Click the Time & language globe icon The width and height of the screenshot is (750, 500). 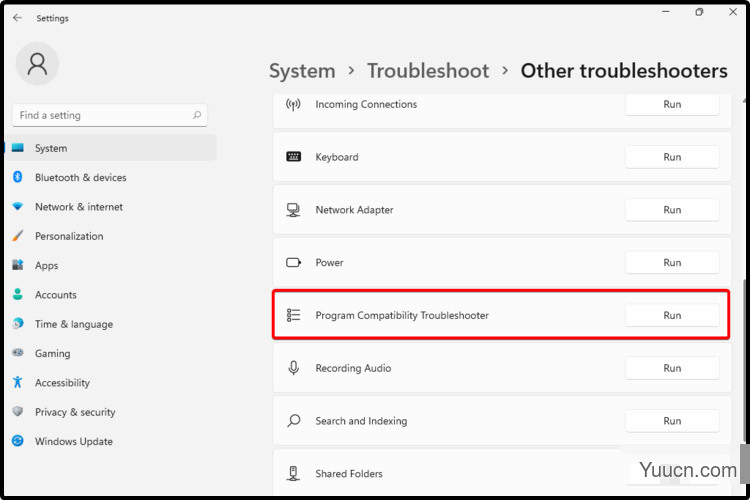[x=18, y=323]
